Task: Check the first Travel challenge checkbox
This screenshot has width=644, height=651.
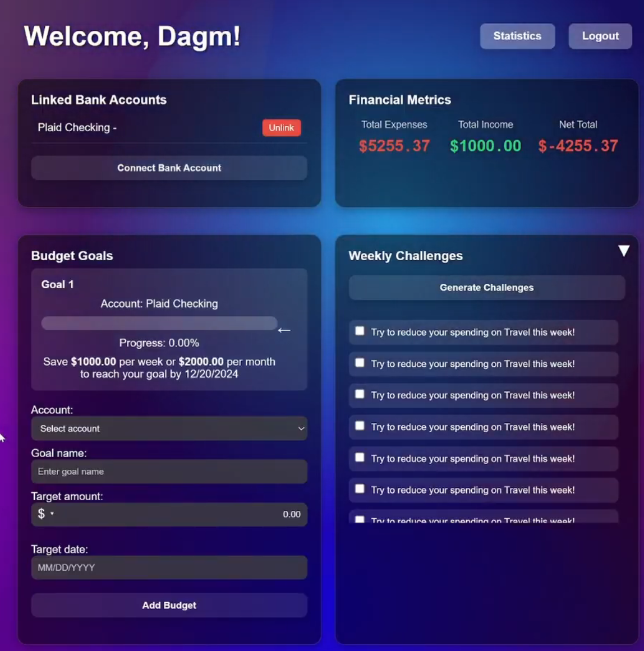Action: [360, 331]
